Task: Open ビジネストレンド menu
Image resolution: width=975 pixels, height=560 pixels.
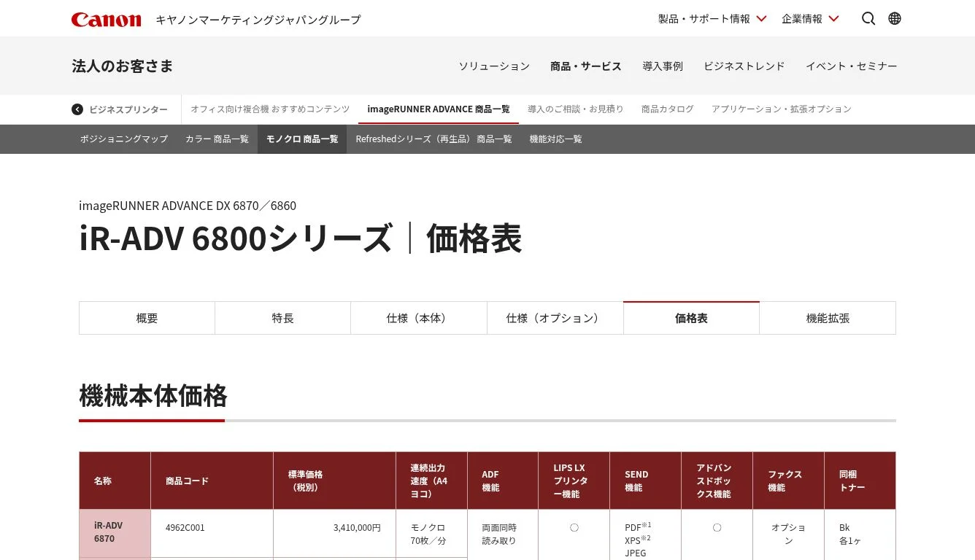Action: [x=744, y=66]
